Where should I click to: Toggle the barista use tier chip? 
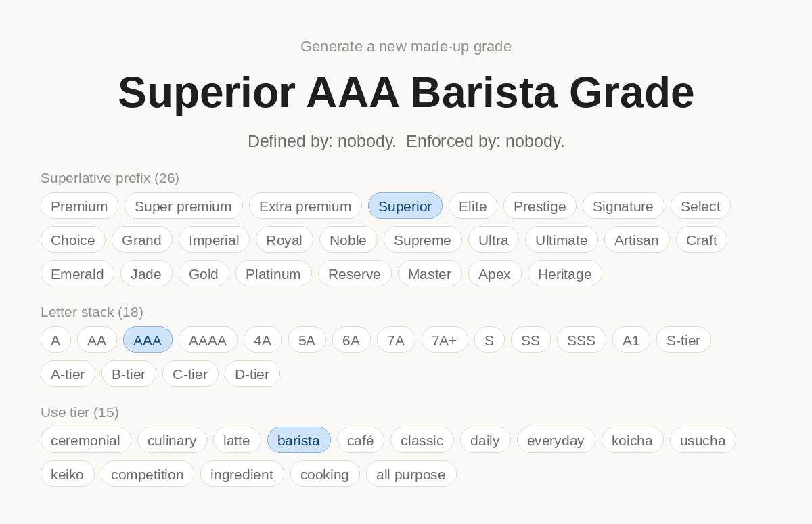click(299, 440)
